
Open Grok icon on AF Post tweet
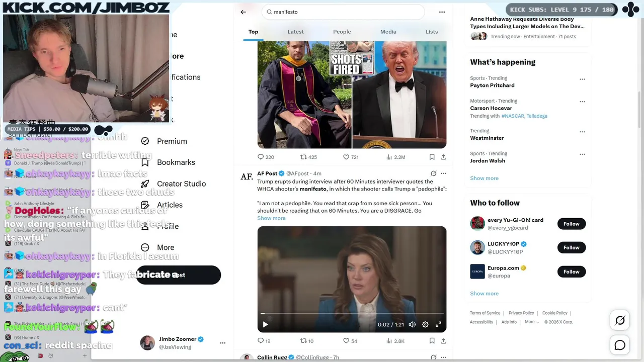pyautogui.click(x=433, y=173)
